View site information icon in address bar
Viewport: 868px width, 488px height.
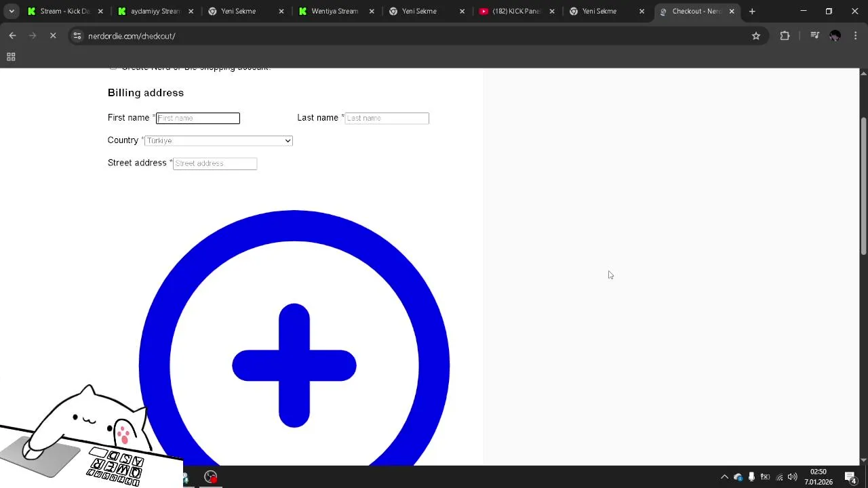coord(77,36)
